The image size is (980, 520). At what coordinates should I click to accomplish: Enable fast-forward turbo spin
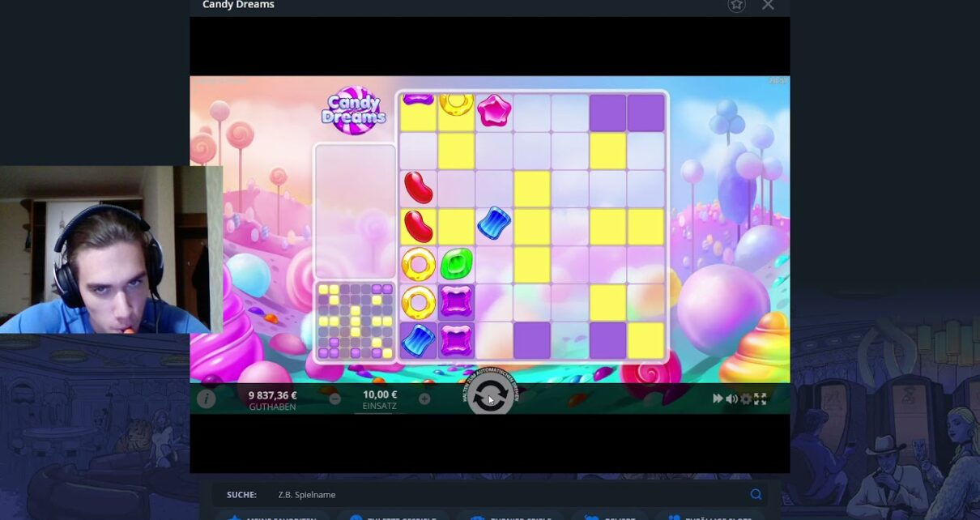pyautogui.click(x=718, y=399)
